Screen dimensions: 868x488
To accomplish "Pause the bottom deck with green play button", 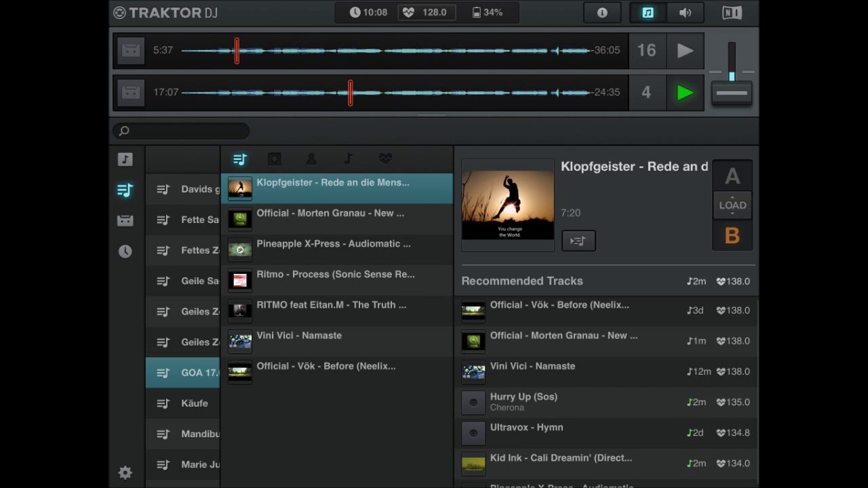I will [x=685, y=92].
